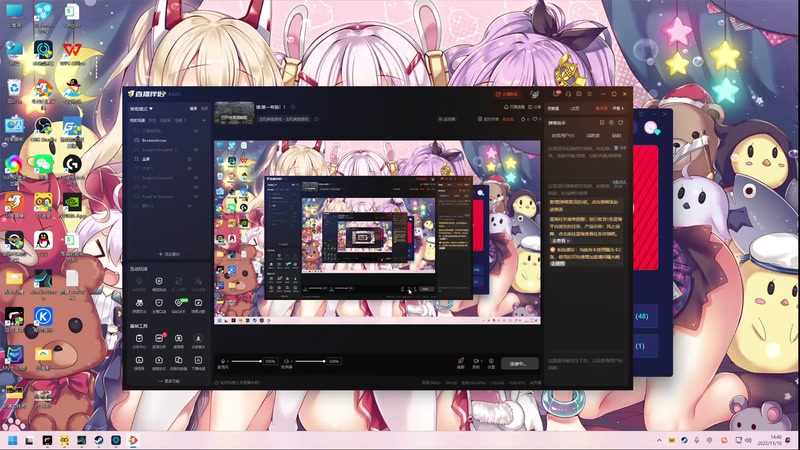Viewport: 800px width, 450px height.
Task: Click the (1) button in background window
Action: tap(645, 346)
